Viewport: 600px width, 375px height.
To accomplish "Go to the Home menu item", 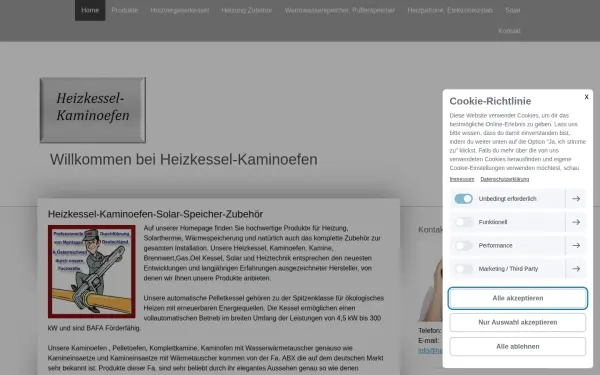I will [x=90, y=10].
